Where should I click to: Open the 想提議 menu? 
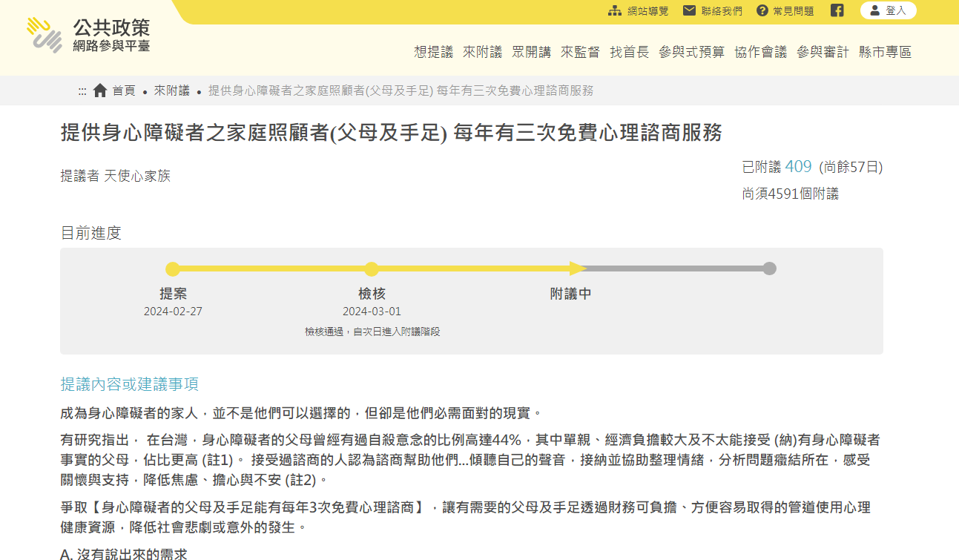click(x=433, y=52)
